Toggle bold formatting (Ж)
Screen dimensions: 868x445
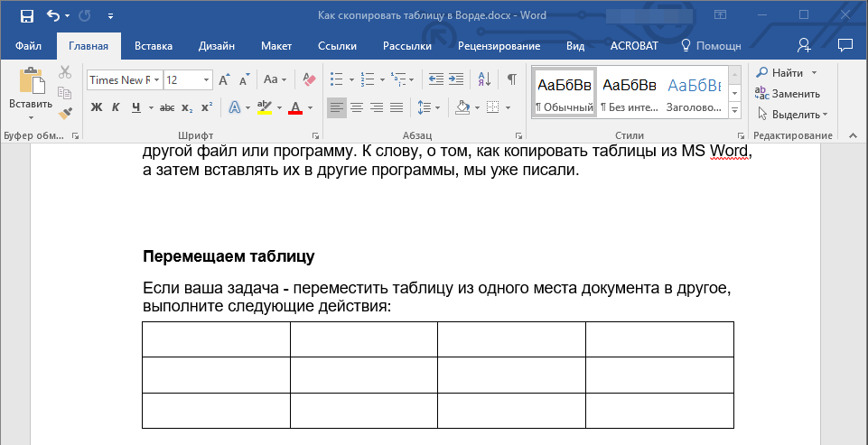97,107
